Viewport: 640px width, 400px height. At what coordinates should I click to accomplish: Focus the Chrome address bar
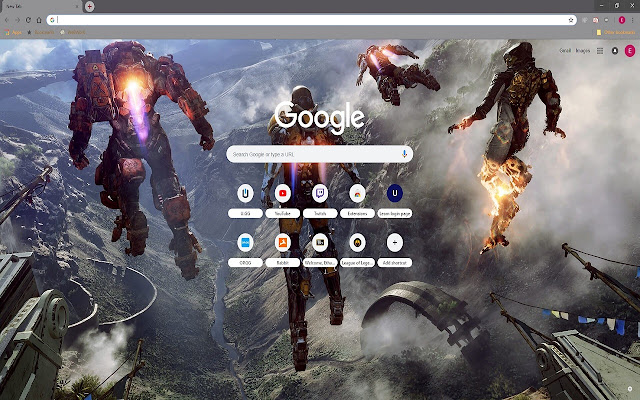tap(311, 20)
